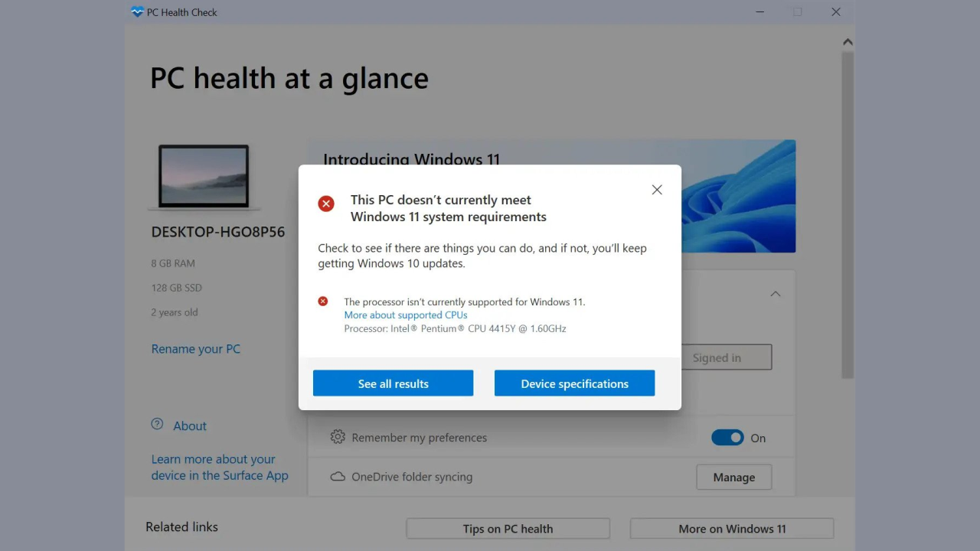
Task: Collapse the section with the chevron up arrow
Action: 775,294
